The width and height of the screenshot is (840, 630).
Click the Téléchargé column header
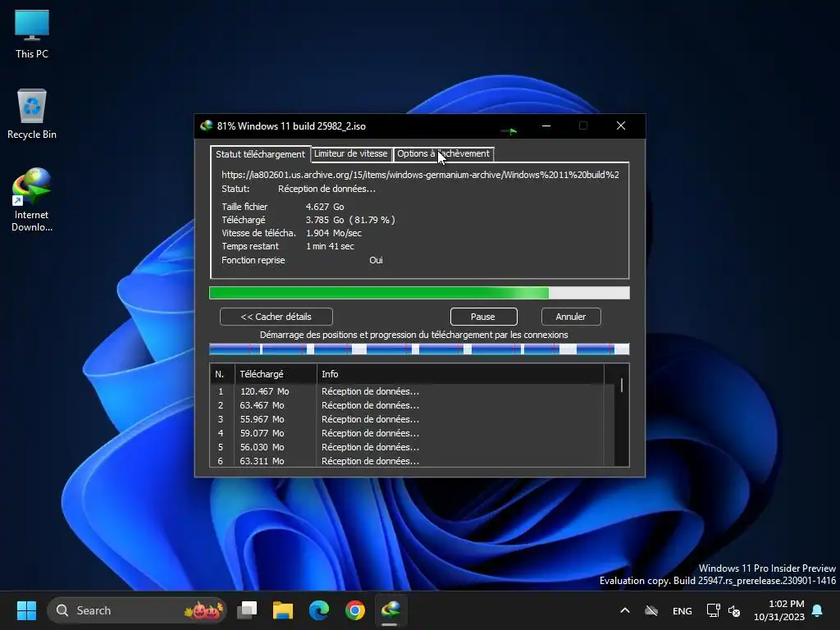[276, 374]
